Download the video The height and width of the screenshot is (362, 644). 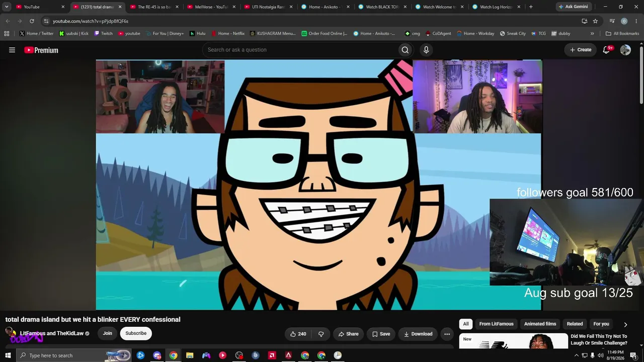[x=418, y=334]
